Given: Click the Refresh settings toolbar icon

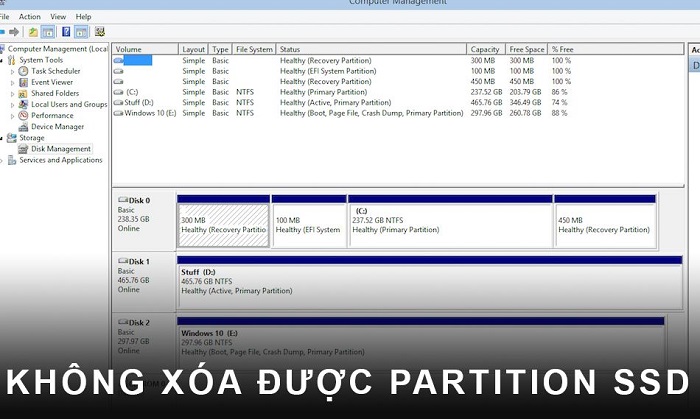Looking at the screenshot, I should pos(100,32).
